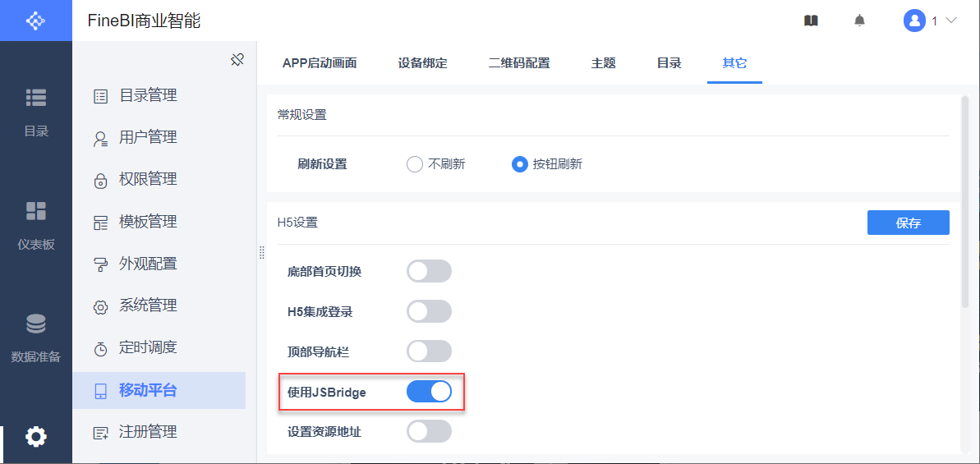980x464 pixels.
Task: Open the 仪表板 dashboard icon
Action: coord(36,211)
